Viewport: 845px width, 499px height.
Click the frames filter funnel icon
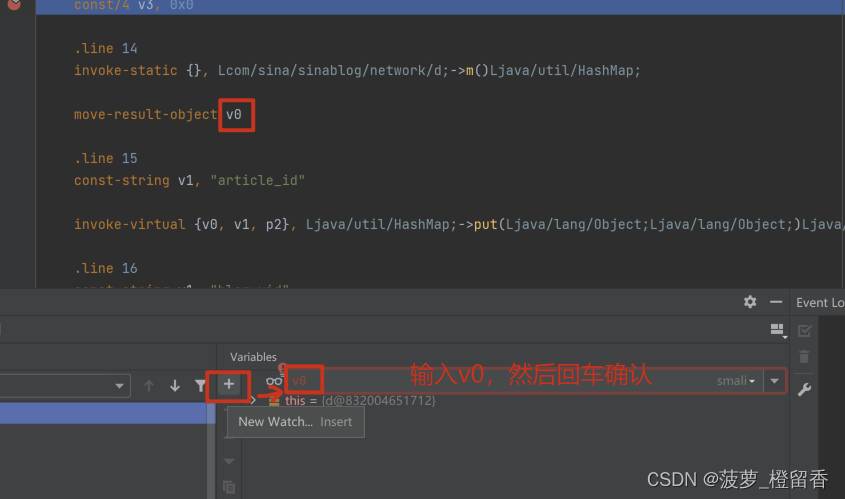pos(200,385)
